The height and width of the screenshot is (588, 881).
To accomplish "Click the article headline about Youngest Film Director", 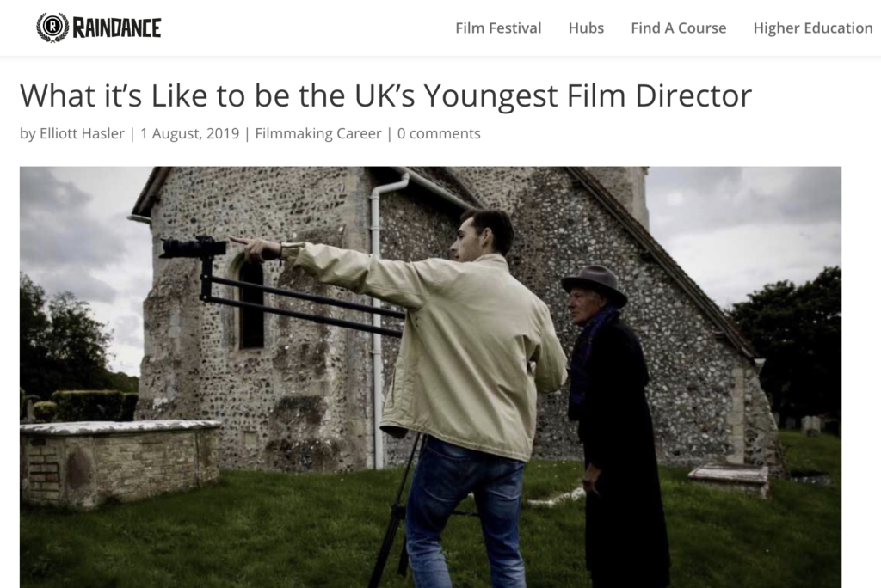I will (385, 95).
